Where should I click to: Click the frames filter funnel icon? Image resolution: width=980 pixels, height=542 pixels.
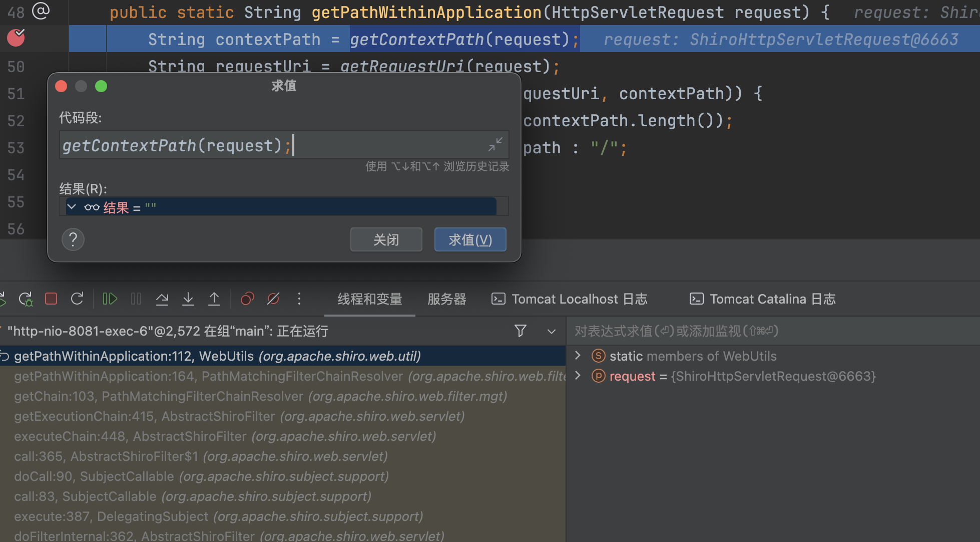click(521, 331)
